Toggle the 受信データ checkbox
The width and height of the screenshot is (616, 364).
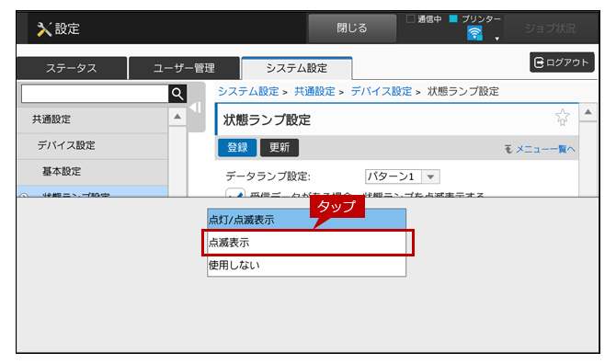(235, 193)
